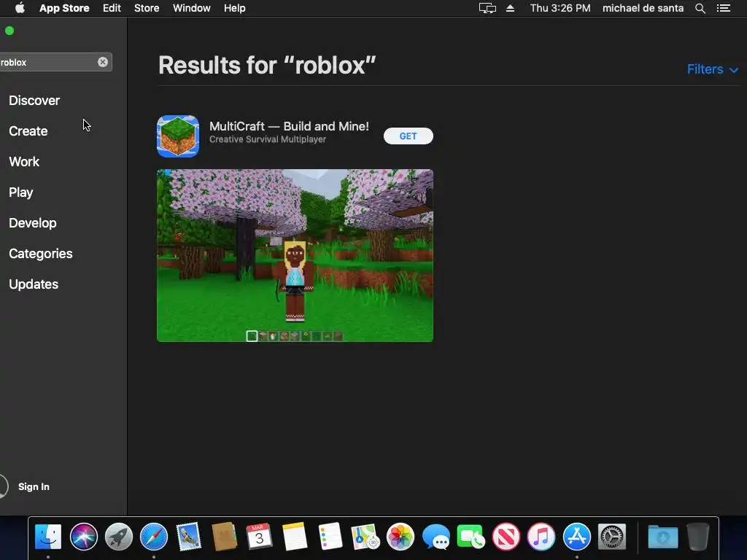The width and height of the screenshot is (747, 560).
Task: Open the Edit menu
Action: pyautogui.click(x=112, y=8)
